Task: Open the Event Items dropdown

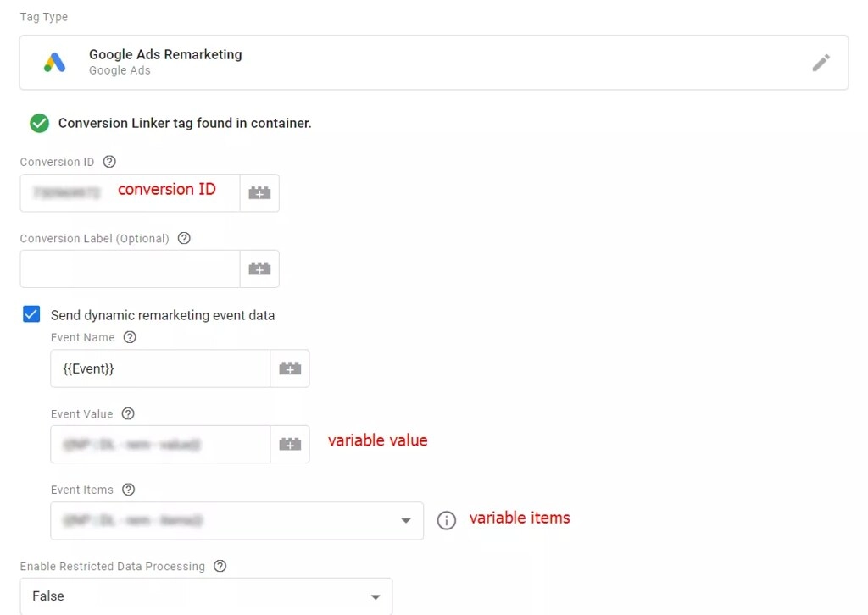Action: click(x=237, y=520)
